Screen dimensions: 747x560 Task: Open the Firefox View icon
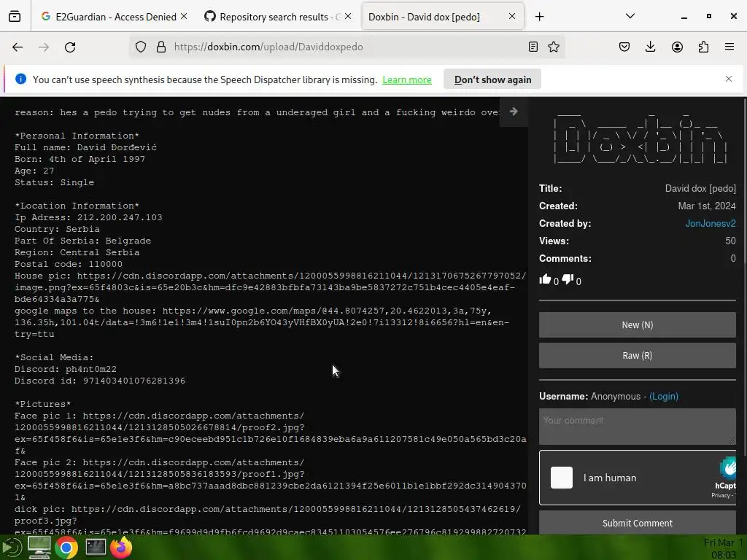pos(15,17)
